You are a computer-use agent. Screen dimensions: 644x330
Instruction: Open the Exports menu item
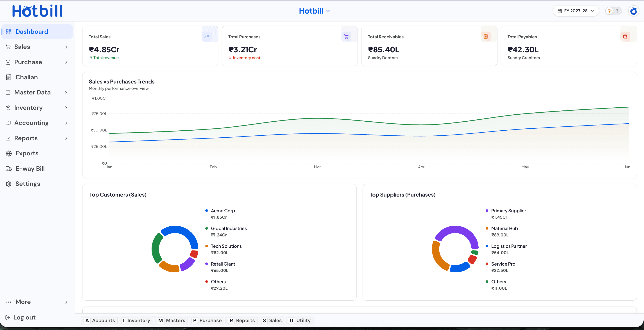(x=37, y=153)
